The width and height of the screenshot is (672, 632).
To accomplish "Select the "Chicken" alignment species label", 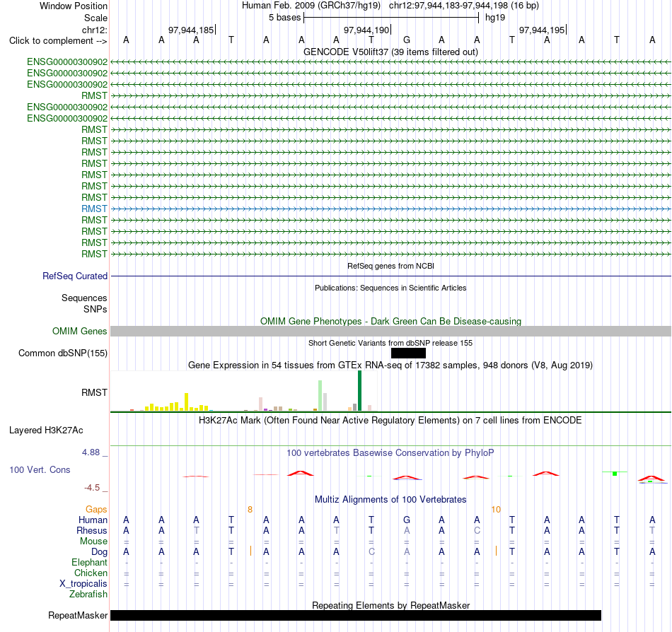I will tap(91, 573).
